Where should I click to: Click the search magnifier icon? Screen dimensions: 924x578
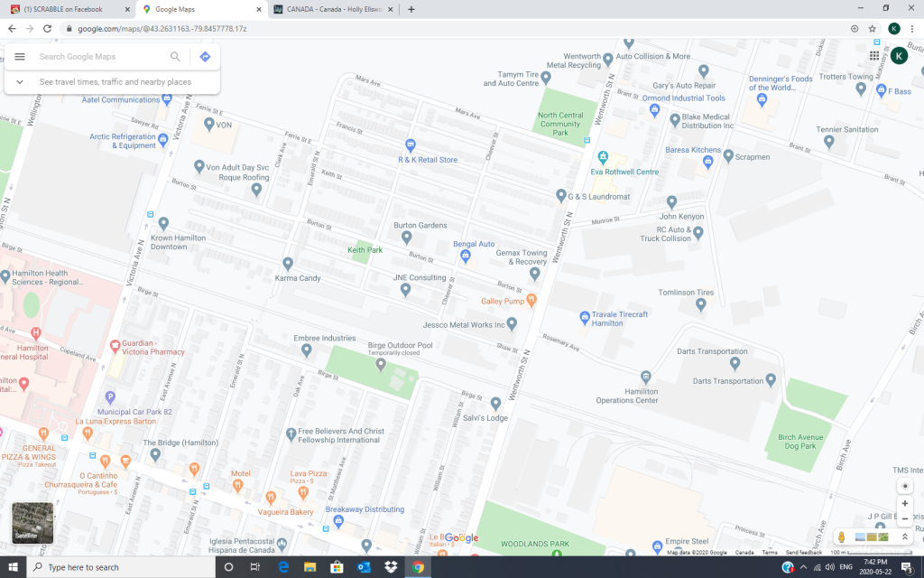click(175, 57)
